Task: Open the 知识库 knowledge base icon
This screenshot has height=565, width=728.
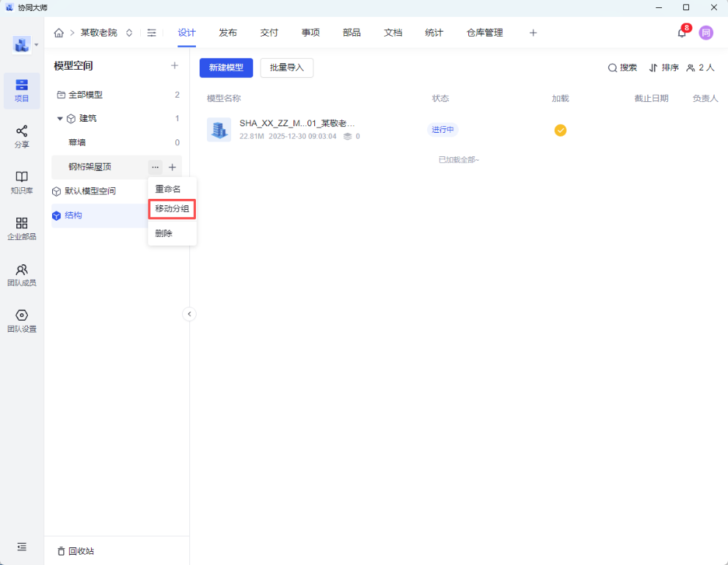Action: pos(22,182)
